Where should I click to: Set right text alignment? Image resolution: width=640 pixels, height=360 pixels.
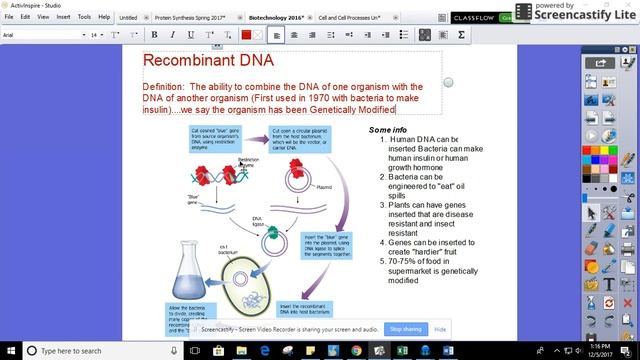pyautogui.click(x=312, y=35)
